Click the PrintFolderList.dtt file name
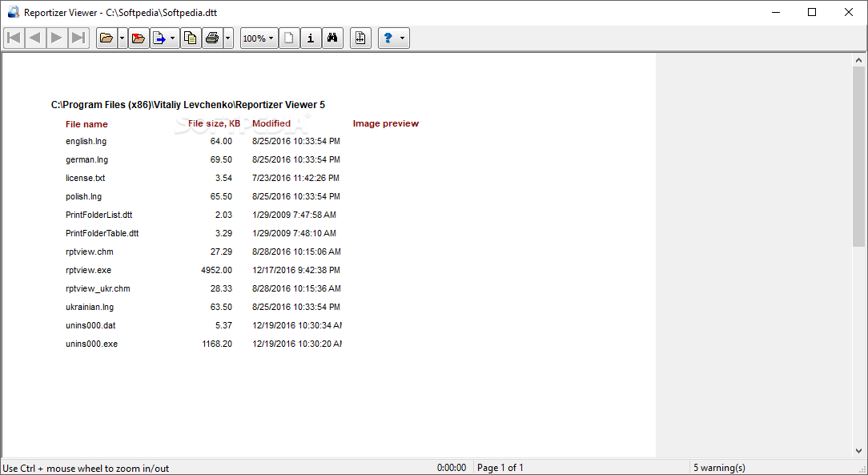Viewport: 868px width, 475px height. tap(99, 215)
